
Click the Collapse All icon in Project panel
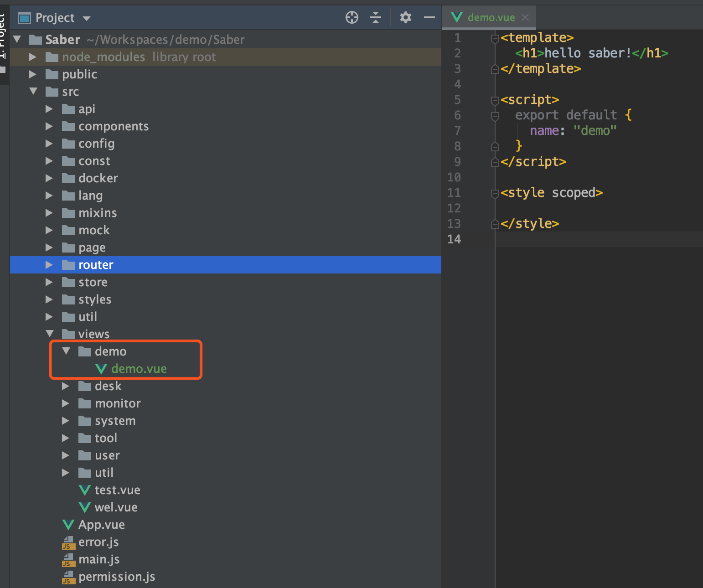pyautogui.click(x=376, y=18)
